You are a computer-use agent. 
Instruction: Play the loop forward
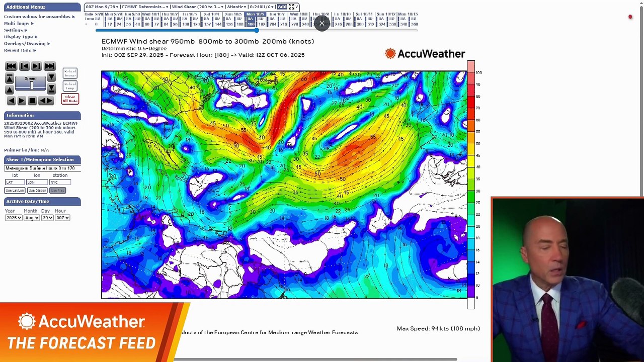click(x=22, y=101)
